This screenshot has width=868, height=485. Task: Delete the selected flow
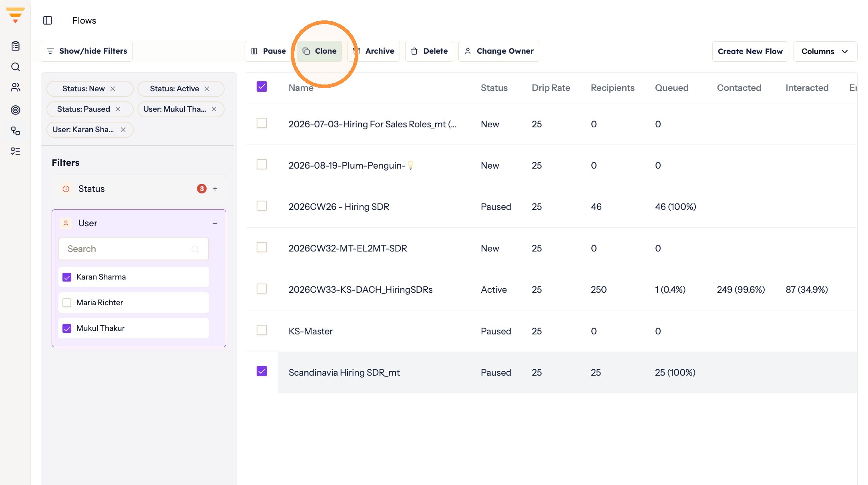pyautogui.click(x=429, y=51)
